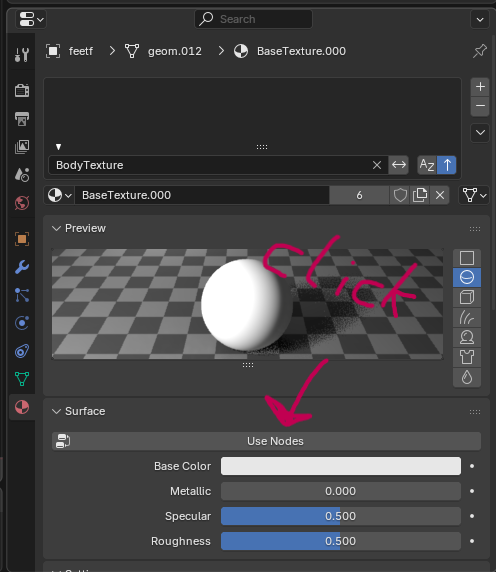Open the Base Color swatch
Screen dimensions: 496x572
pos(341,466)
